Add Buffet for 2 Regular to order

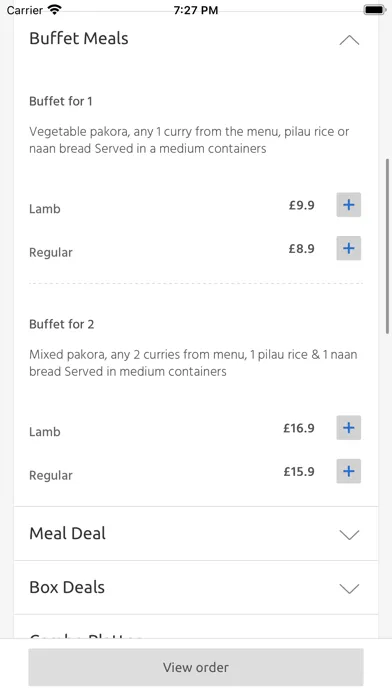pyautogui.click(x=348, y=471)
